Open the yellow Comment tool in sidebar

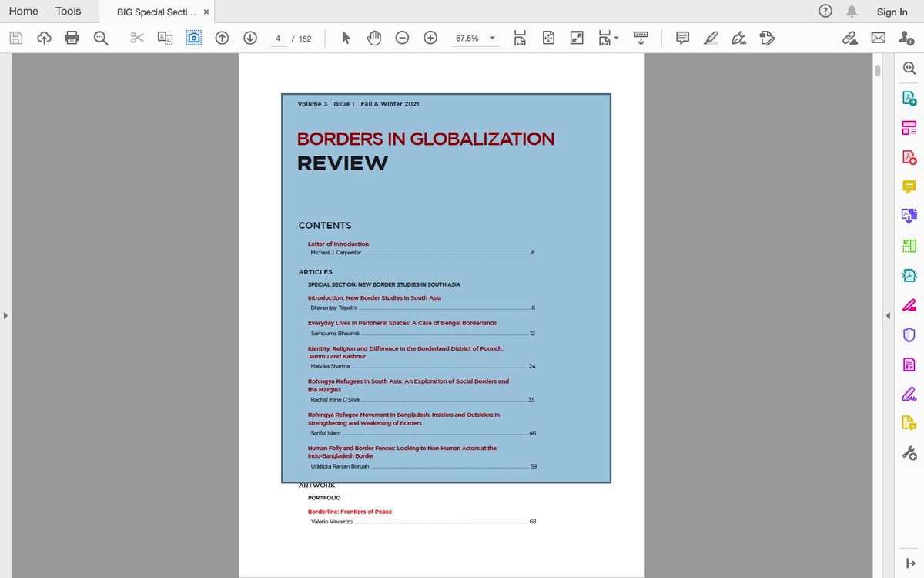909,187
